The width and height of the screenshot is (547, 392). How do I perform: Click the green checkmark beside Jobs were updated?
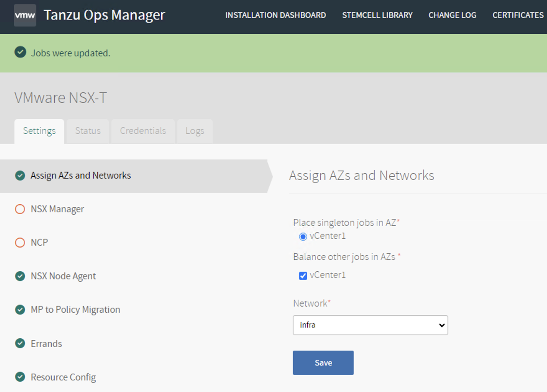point(21,52)
